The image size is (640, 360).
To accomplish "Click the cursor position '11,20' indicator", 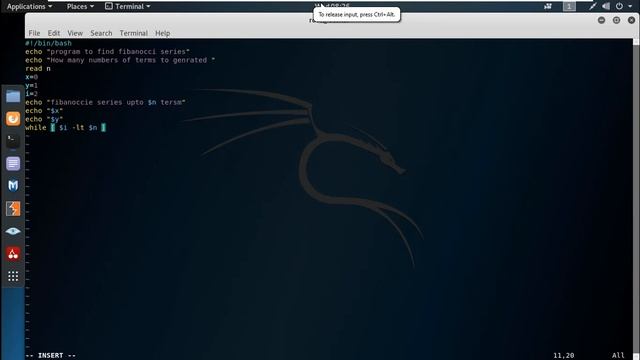I will click(563, 356).
